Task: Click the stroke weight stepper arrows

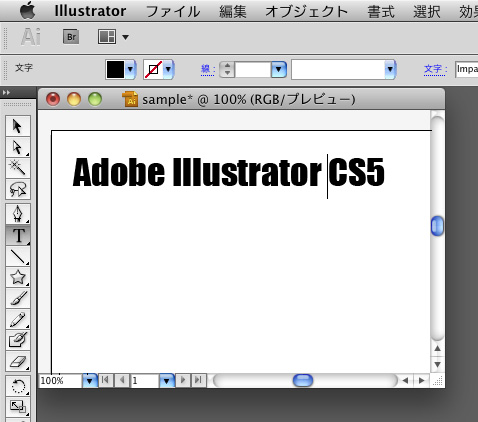Action: pyautogui.click(x=227, y=69)
